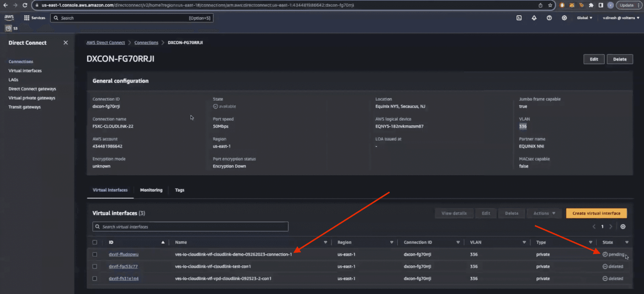This screenshot has height=294, width=644.
Task: Sort by Connection ID column arrow
Action: tap(458, 242)
